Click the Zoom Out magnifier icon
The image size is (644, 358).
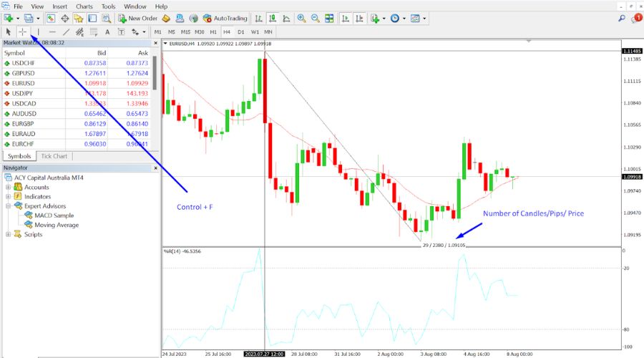click(315, 18)
